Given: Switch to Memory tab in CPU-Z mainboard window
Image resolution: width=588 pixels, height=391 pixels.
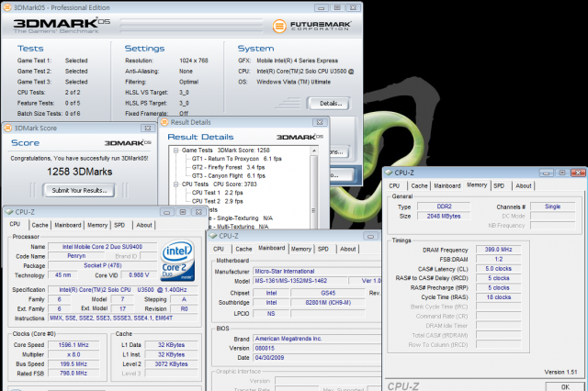Looking at the screenshot, I should pos(301,249).
